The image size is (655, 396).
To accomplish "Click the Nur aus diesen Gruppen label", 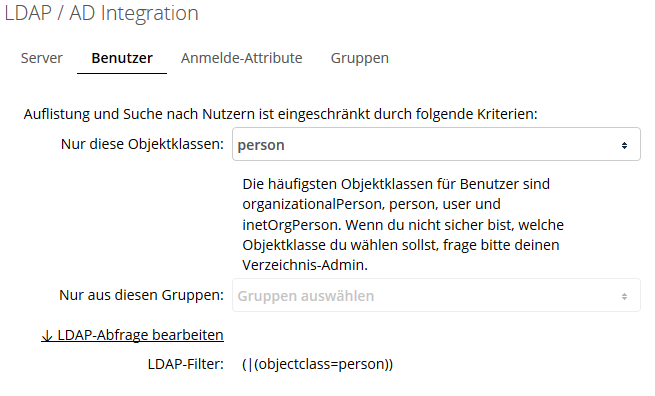I will (141, 295).
